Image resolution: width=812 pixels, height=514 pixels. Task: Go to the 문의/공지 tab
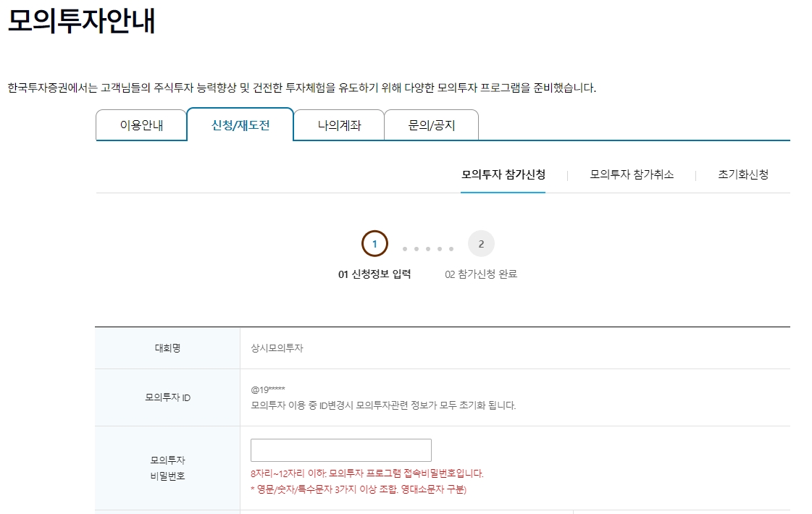pyautogui.click(x=431, y=125)
